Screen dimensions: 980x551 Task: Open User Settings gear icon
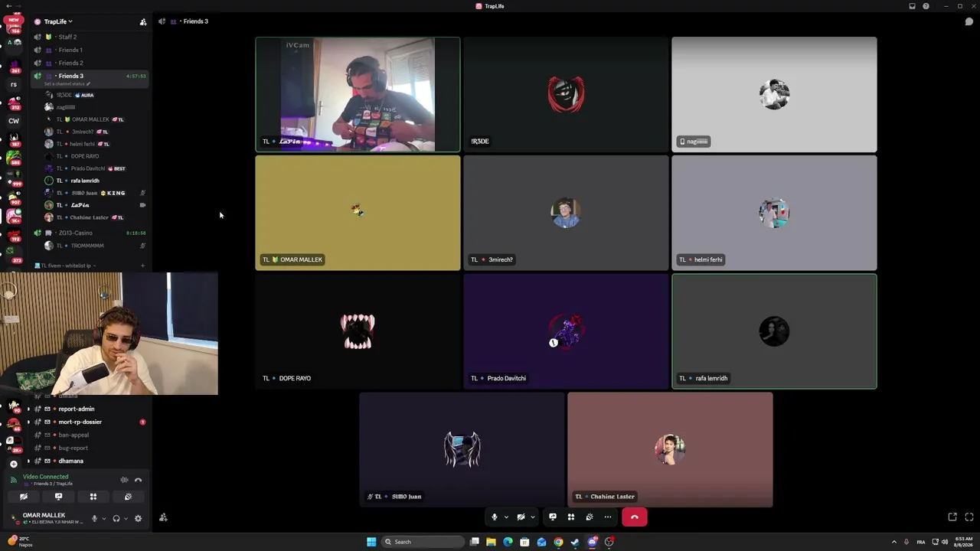pos(138,518)
